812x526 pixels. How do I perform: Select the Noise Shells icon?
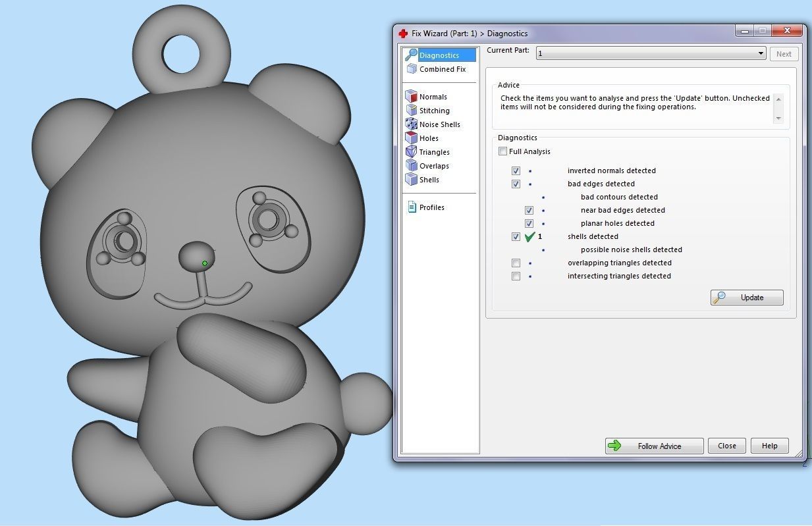click(x=412, y=124)
